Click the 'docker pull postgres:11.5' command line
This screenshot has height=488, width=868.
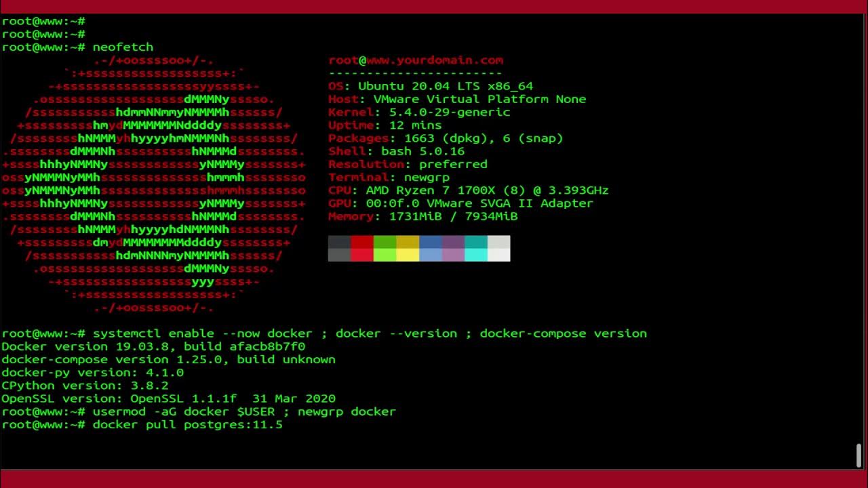[188, 425]
